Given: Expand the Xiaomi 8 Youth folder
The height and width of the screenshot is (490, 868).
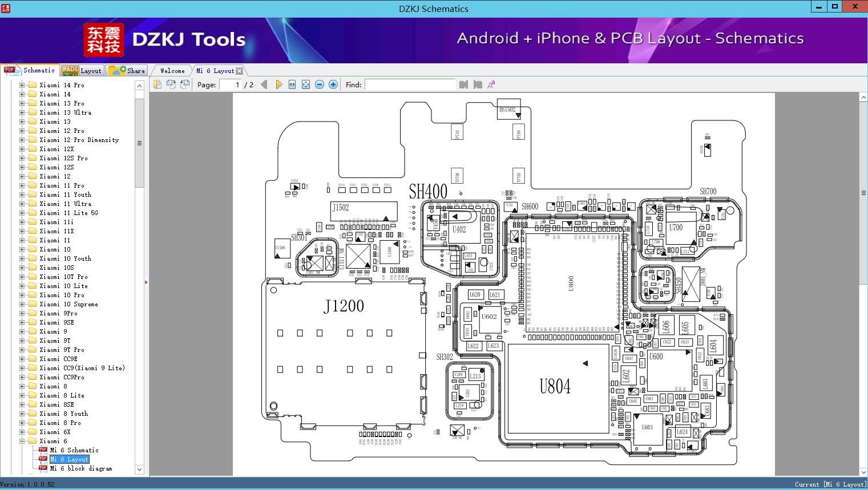Looking at the screenshot, I should 22,414.
